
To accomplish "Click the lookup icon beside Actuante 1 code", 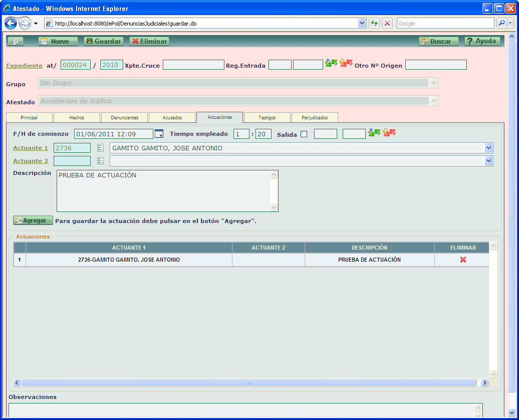I will tap(100, 148).
